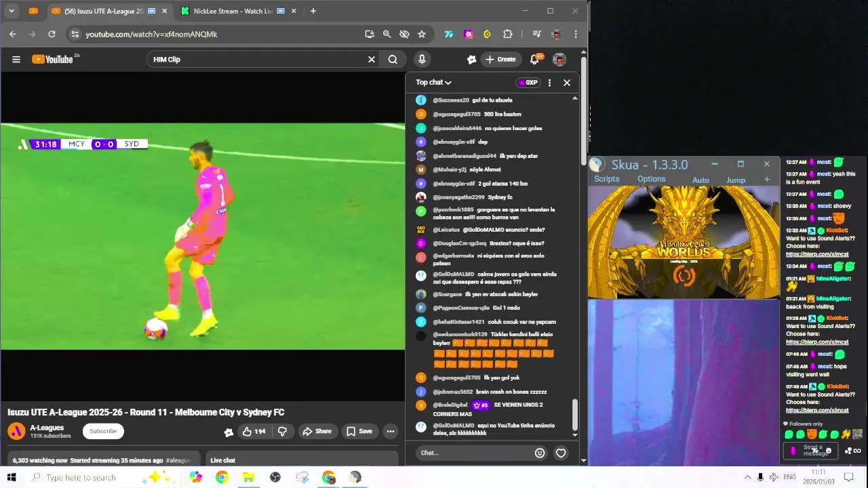
Task: Open a new Chrome tab
Action: (313, 11)
